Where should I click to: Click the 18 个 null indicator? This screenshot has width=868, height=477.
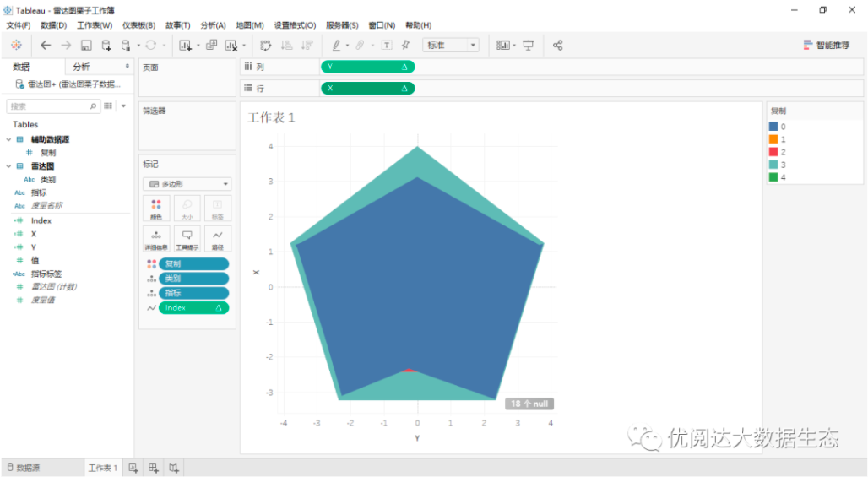pos(529,404)
